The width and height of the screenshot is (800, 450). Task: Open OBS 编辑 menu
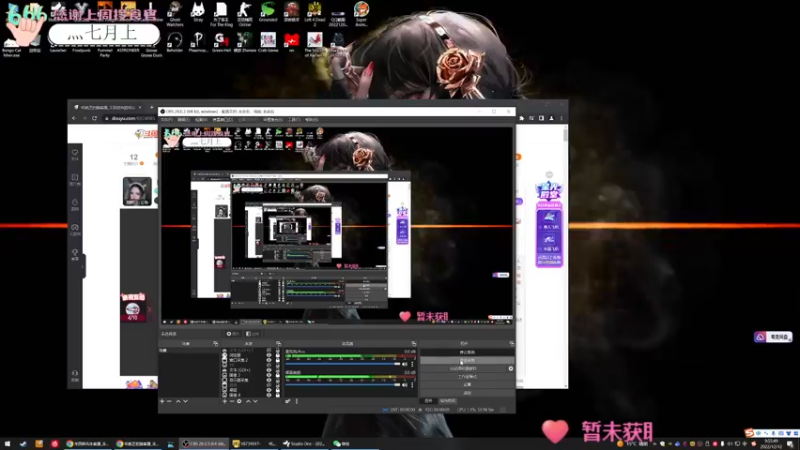(x=183, y=119)
